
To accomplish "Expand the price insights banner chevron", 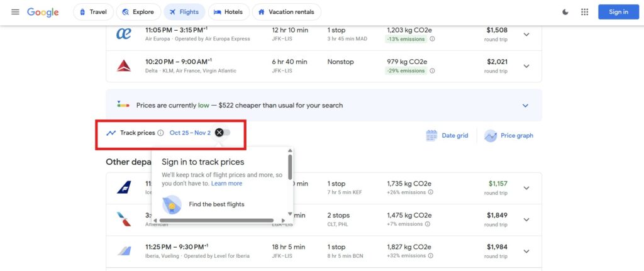I will tap(525, 106).
